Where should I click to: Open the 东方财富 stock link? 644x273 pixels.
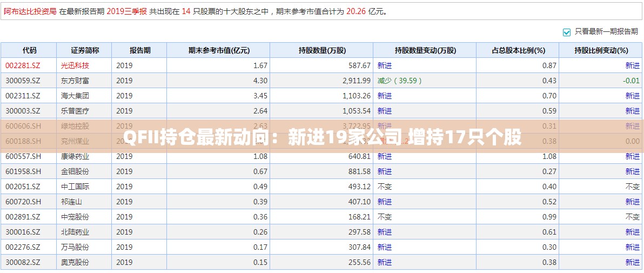(x=75, y=81)
